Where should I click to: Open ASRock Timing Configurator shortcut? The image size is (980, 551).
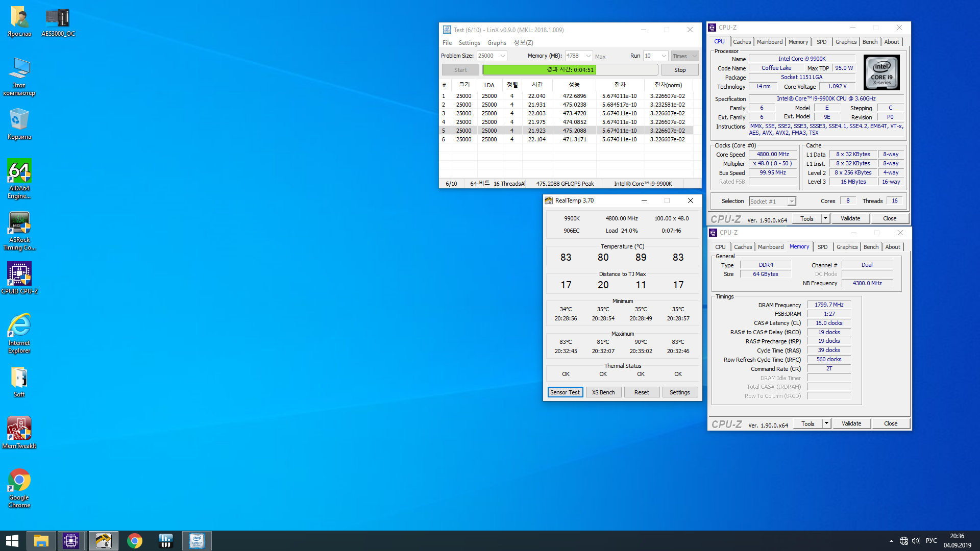[19, 223]
